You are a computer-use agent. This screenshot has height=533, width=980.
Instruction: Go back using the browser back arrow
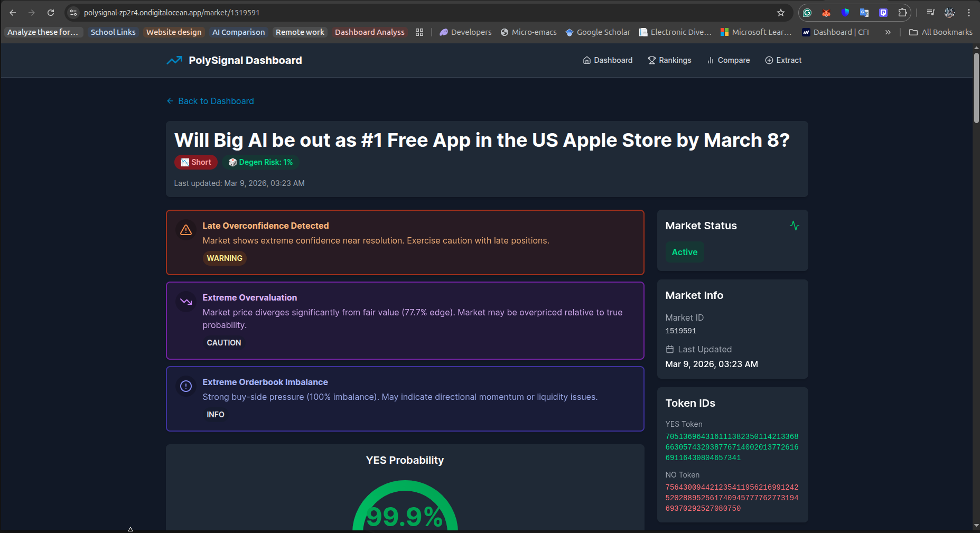click(13, 13)
